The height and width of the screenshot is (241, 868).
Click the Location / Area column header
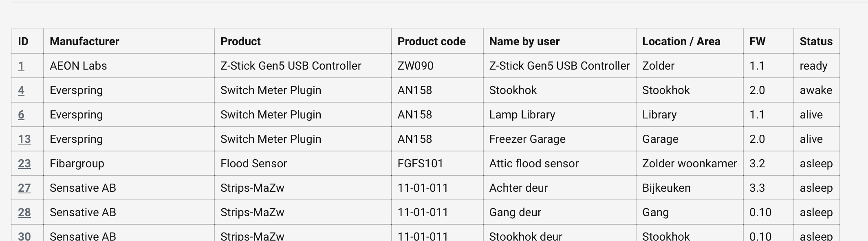coord(681,42)
